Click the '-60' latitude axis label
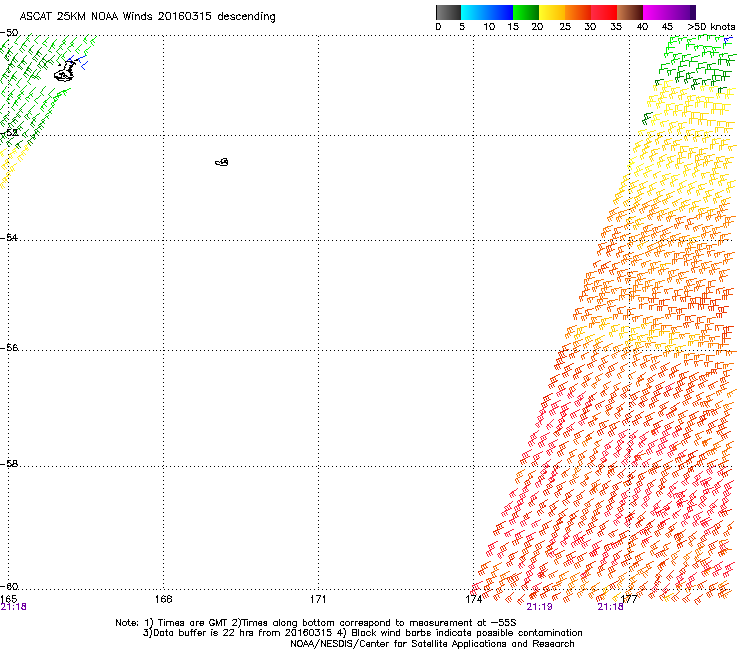Screen dimensions: 740x650 pos(9,586)
